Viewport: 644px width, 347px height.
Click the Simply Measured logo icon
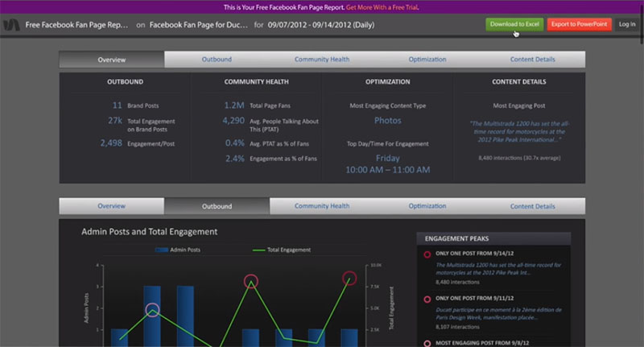click(x=10, y=25)
